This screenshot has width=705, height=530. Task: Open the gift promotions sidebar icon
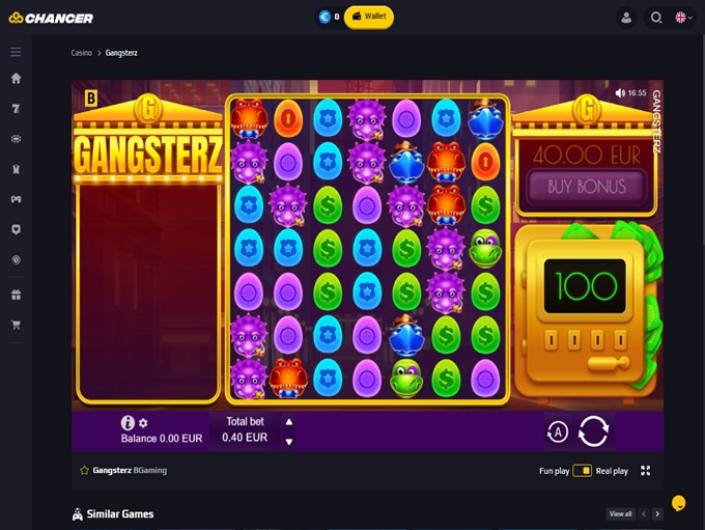pyautogui.click(x=16, y=295)
